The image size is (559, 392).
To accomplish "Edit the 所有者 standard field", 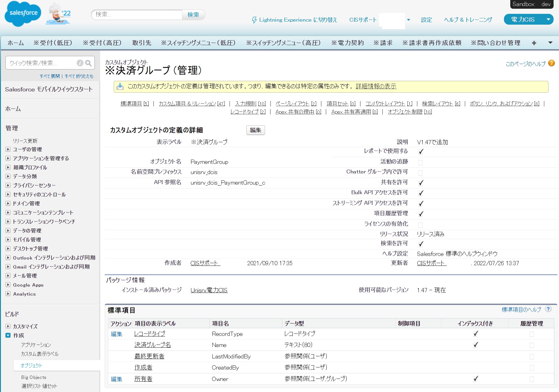I will (x=116, y=379).
